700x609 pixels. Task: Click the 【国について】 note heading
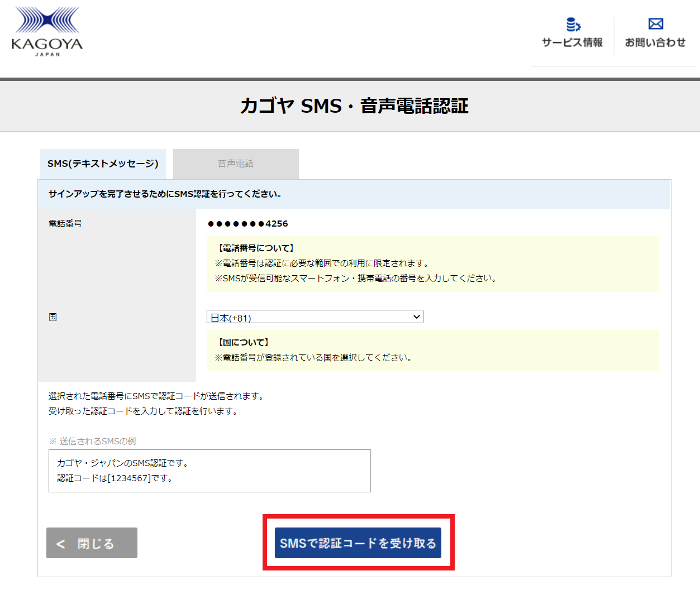click(244, 342)
